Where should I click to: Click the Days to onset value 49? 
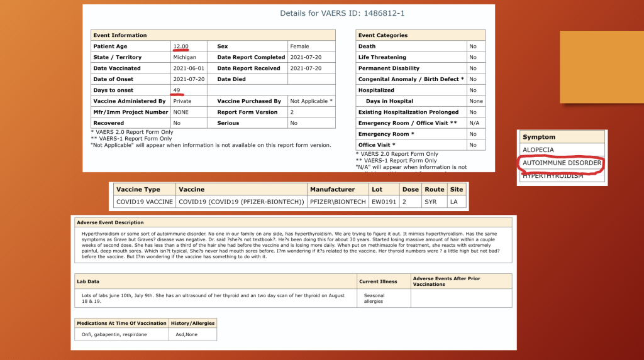click(177, 90)
